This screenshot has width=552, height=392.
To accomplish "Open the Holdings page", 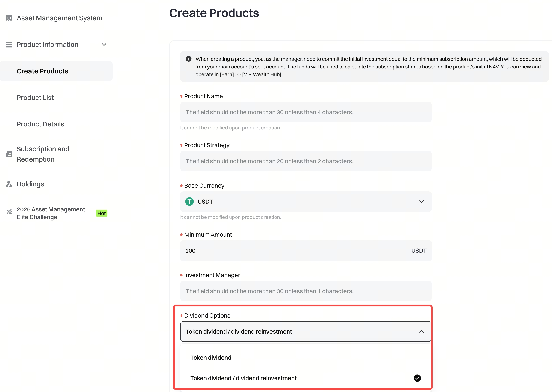I will [x=30, y=184].
